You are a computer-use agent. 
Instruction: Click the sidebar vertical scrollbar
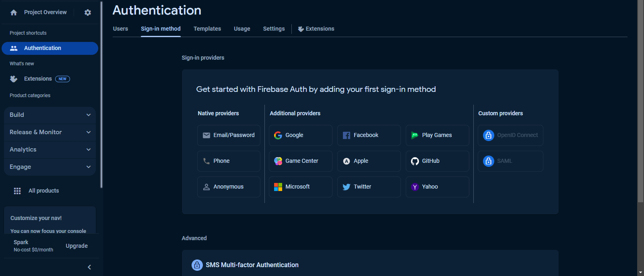pos(101,95)
